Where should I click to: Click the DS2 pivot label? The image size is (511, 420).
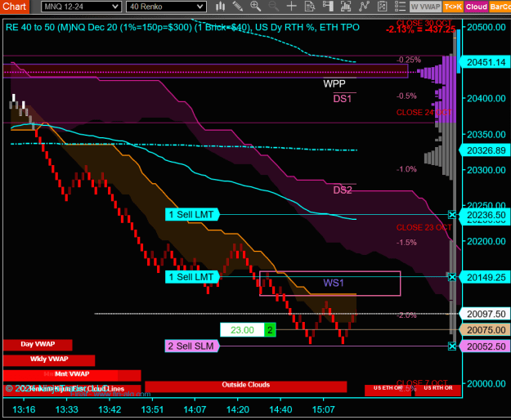click(343, 190)
